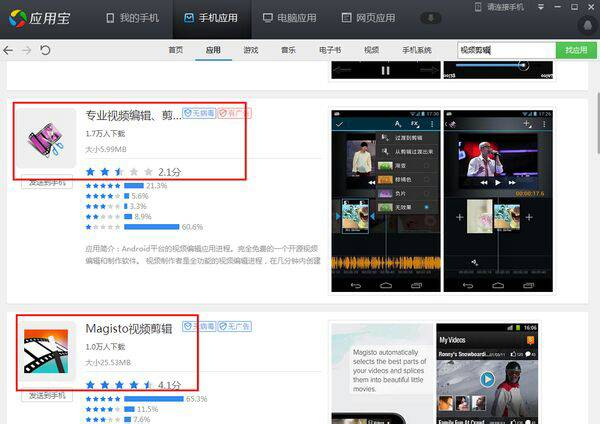Open the Magisto app icon

tap(46, 351)
